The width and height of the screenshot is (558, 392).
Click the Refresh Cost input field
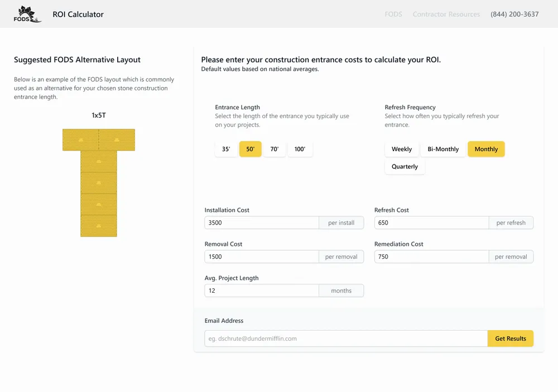click(432, 222)
